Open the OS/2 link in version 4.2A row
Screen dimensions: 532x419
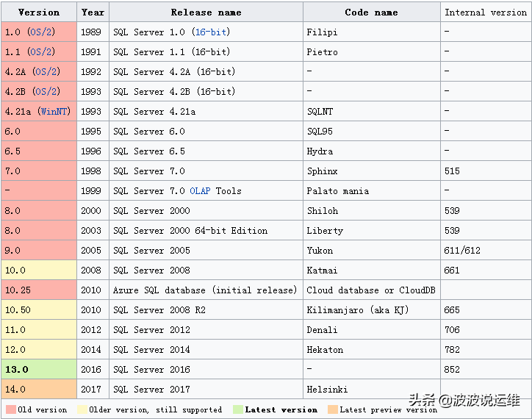[x=46, y=71]
